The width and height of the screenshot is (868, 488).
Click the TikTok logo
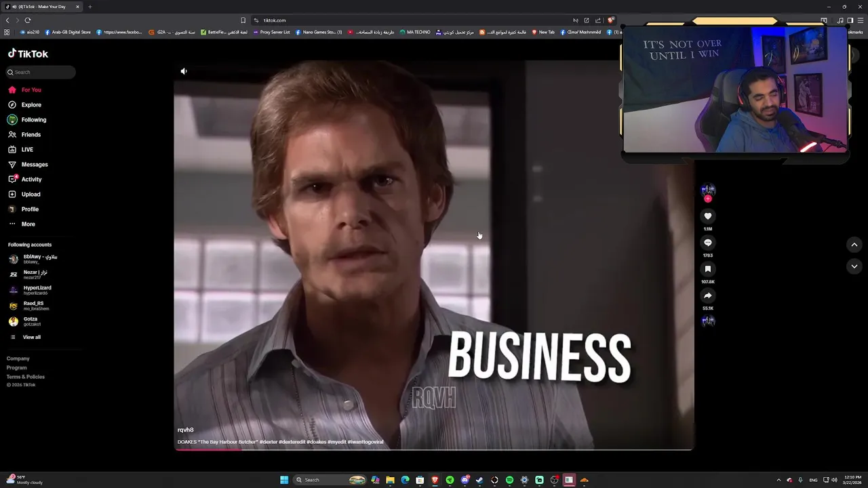[x=28, y=54]
